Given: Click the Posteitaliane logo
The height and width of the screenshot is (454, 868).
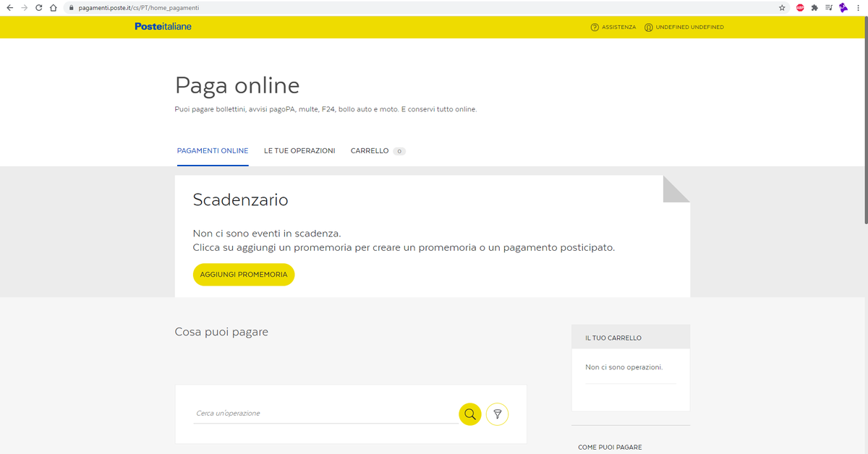Looking at the screenshot, I should 163,27.
